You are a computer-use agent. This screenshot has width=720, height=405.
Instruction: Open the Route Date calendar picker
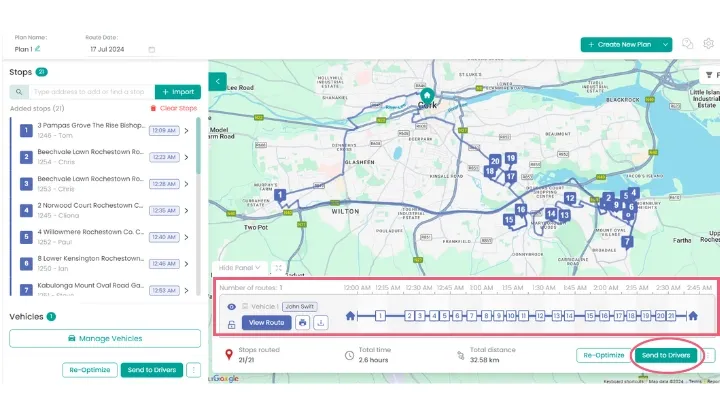click(x=152, y=49)
